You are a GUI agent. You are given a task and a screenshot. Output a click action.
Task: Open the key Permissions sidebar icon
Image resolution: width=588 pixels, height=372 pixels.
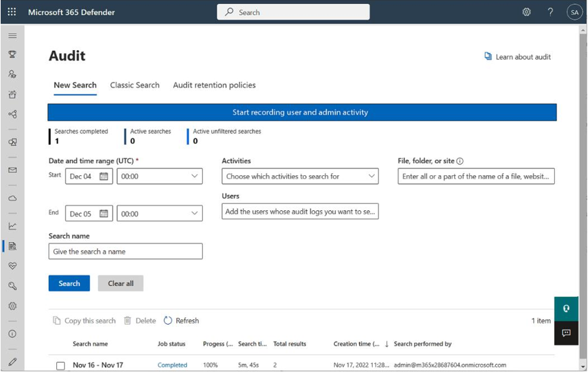(x=12, y=286)
